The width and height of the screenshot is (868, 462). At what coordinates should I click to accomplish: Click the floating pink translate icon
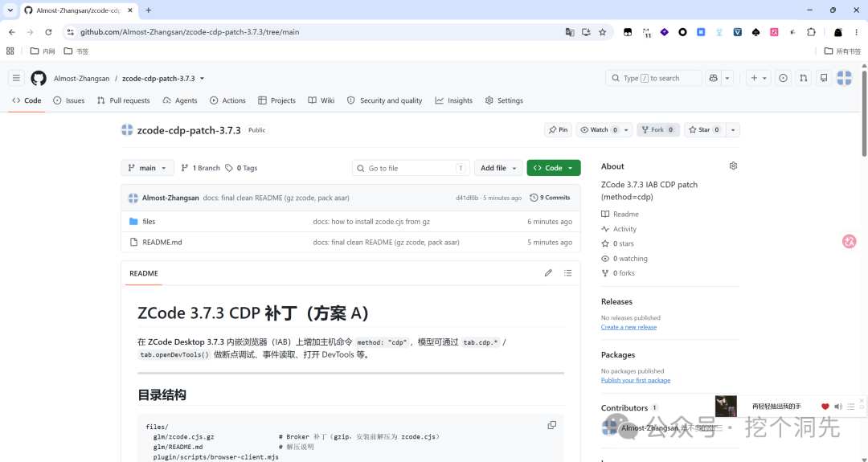[850, 241]
